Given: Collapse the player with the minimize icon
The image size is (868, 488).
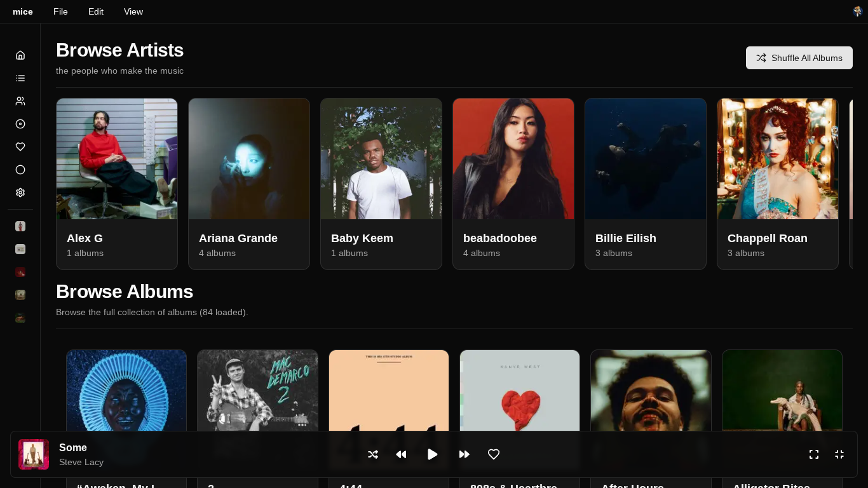Looking at the screenshot, I should pyautogui.click(x=839, y=454).
